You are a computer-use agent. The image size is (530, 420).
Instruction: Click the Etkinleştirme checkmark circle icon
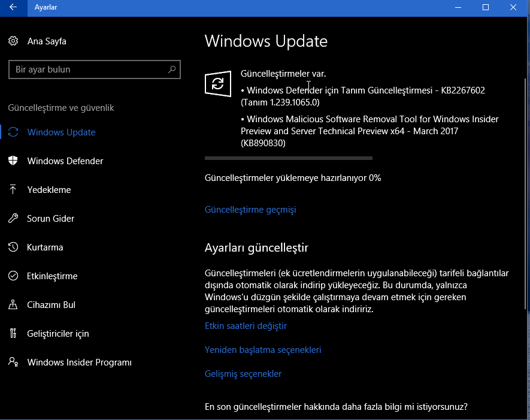(x=13, y=276)
